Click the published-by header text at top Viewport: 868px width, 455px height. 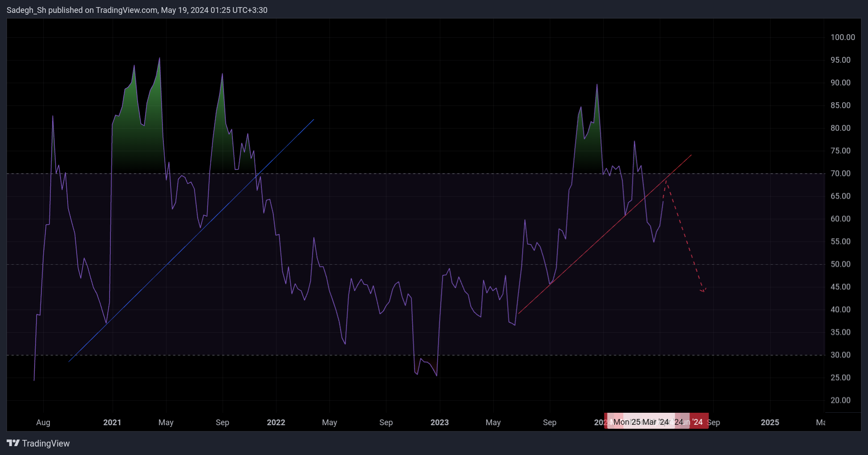pyautogui.click(x=137, y=10)
